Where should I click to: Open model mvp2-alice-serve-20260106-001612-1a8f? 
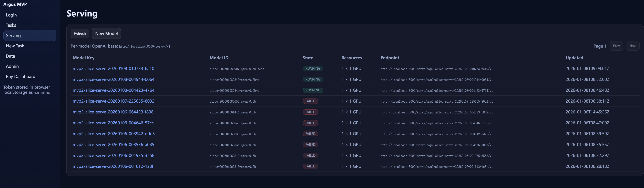click(x=113, y=166)
